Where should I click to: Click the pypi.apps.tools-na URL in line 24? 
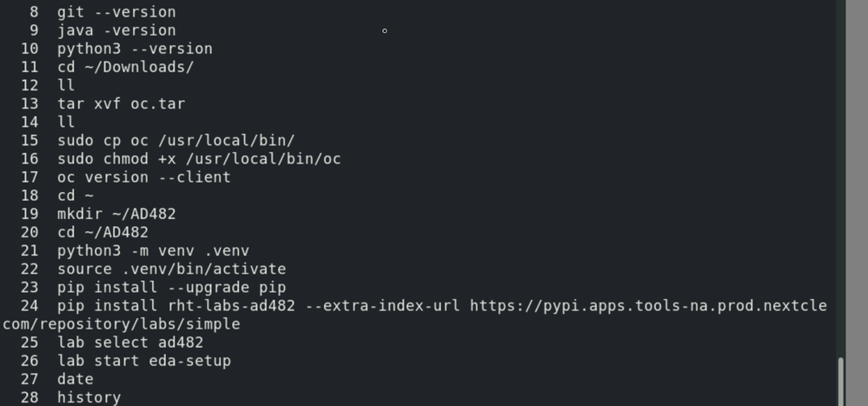[649, 306]
